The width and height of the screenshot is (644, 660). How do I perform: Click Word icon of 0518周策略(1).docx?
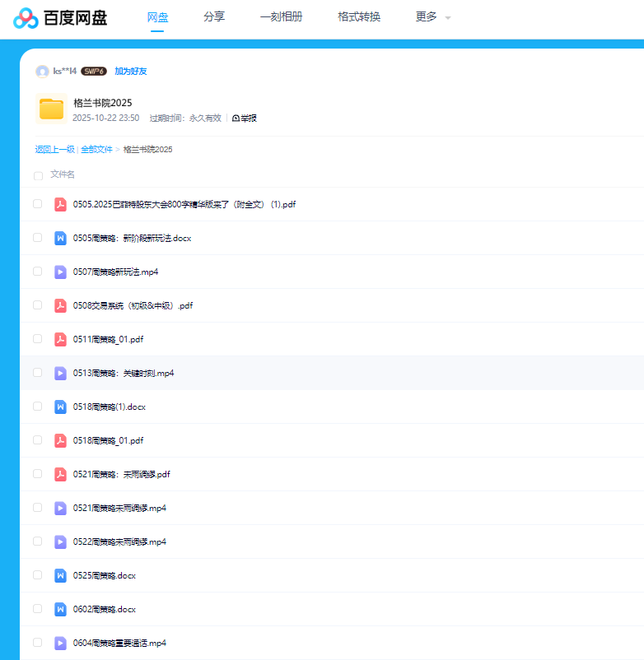pyautogui.click(x=60, y=407)
